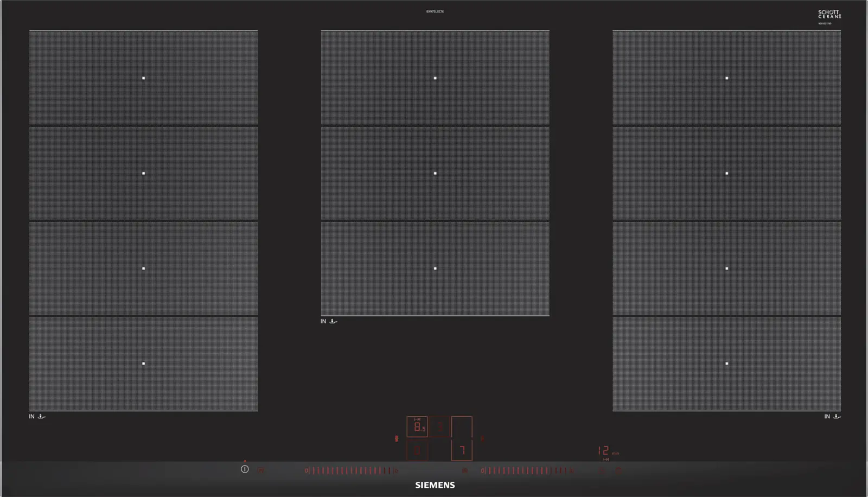Select the zone display showing 0
868x497 pixels.
(417, 450)
